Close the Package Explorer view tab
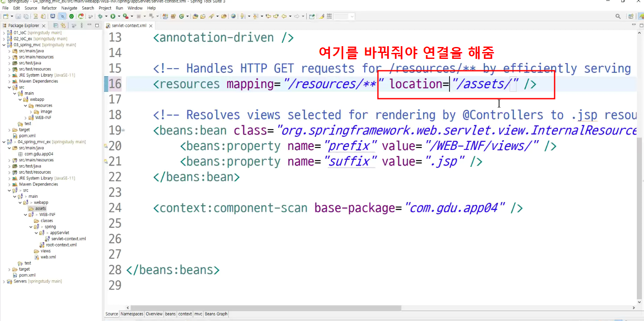The width and height of the screenshot is (644, 321). tap(43, 25)
